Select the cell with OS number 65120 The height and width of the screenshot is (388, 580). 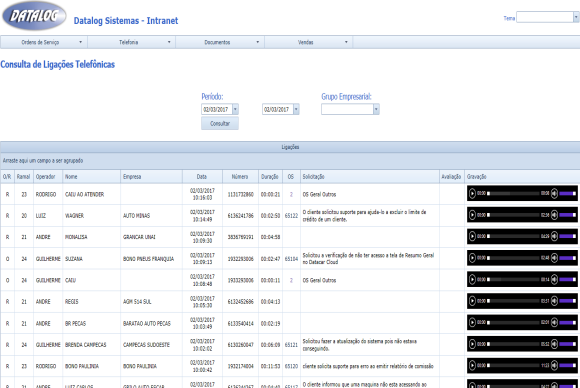[291, 366]
